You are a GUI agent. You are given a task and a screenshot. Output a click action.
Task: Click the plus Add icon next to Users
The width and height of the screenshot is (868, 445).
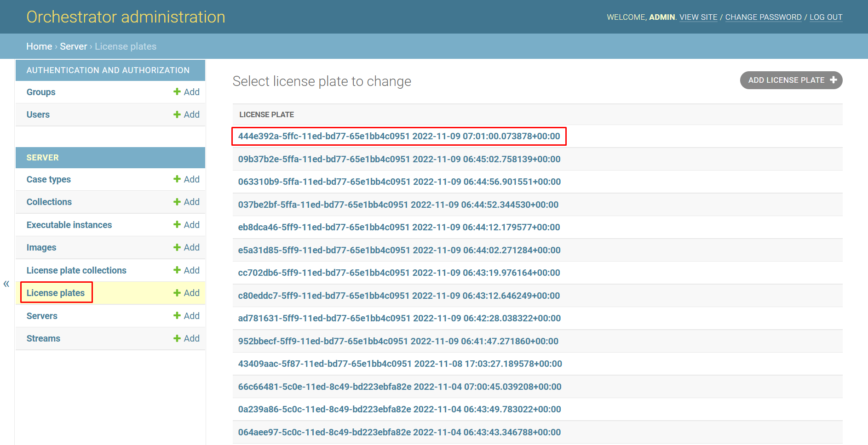click(177, 114)
